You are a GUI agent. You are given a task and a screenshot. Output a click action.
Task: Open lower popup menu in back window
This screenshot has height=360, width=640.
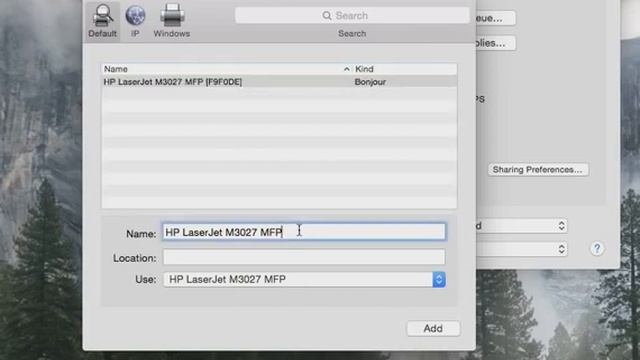tap(521, 249)
